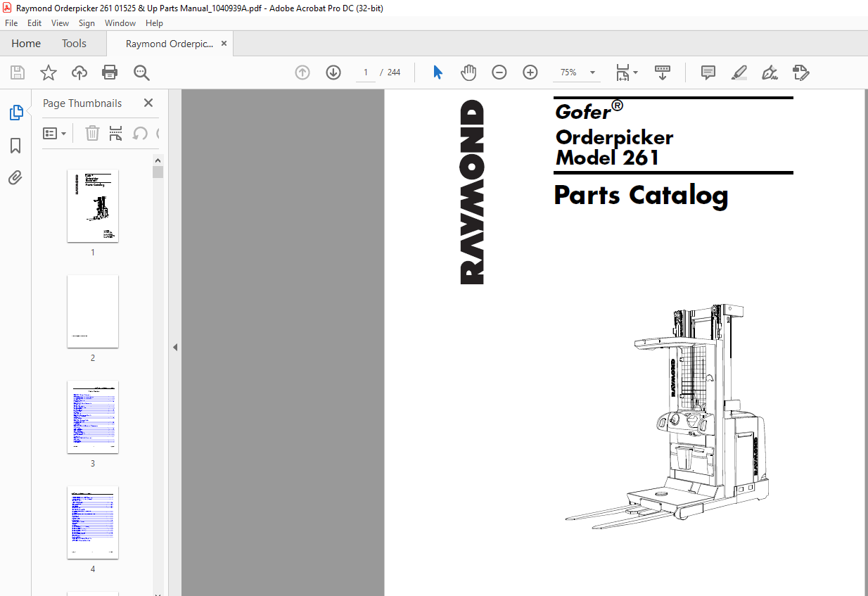Select page 4 thumbnail
The width and height of the screenshot is (868, 596).
[93, 523]
